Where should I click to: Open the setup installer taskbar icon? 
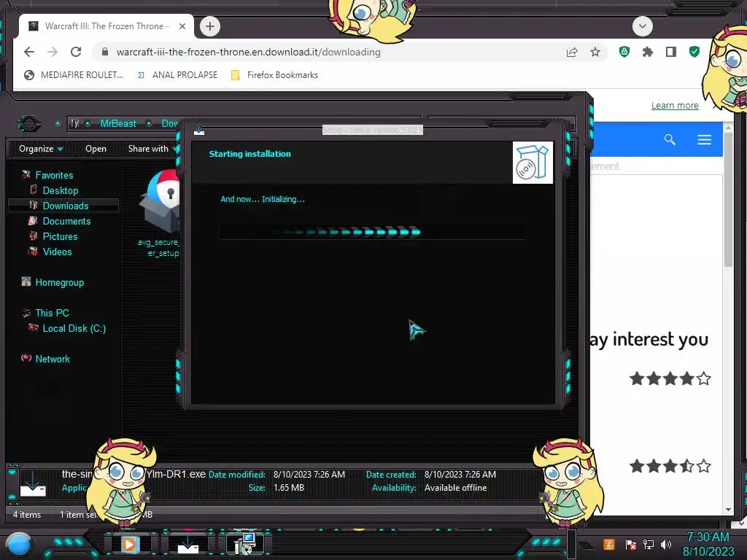point(245,543)
